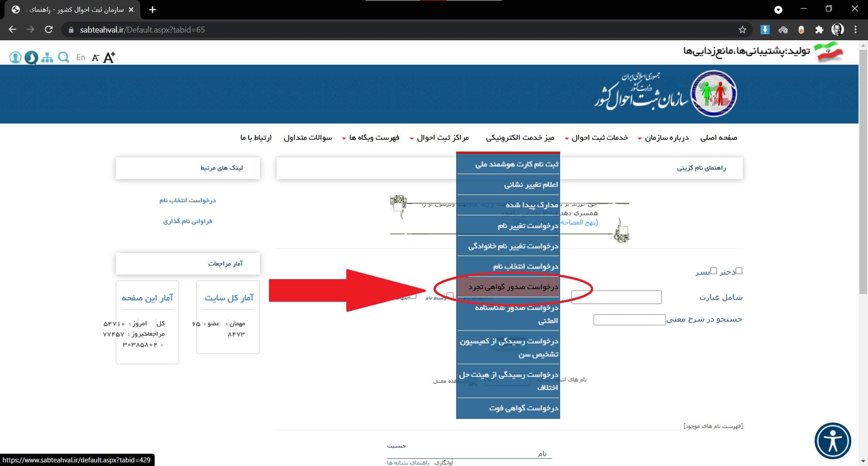Open میز خدمت الکترونیکی menu item
Image resolution: width=868 pixels, height=466 pixels.
(x=520, y=138)
